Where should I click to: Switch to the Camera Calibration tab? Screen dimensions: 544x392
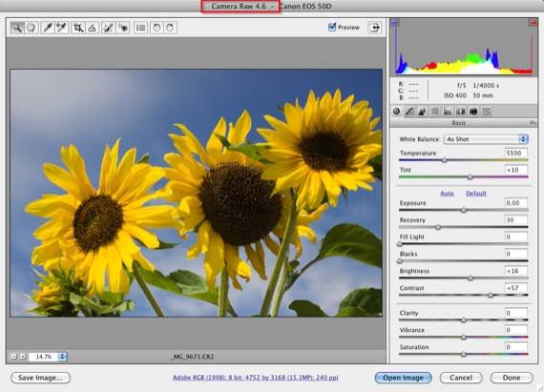(473, 112)
